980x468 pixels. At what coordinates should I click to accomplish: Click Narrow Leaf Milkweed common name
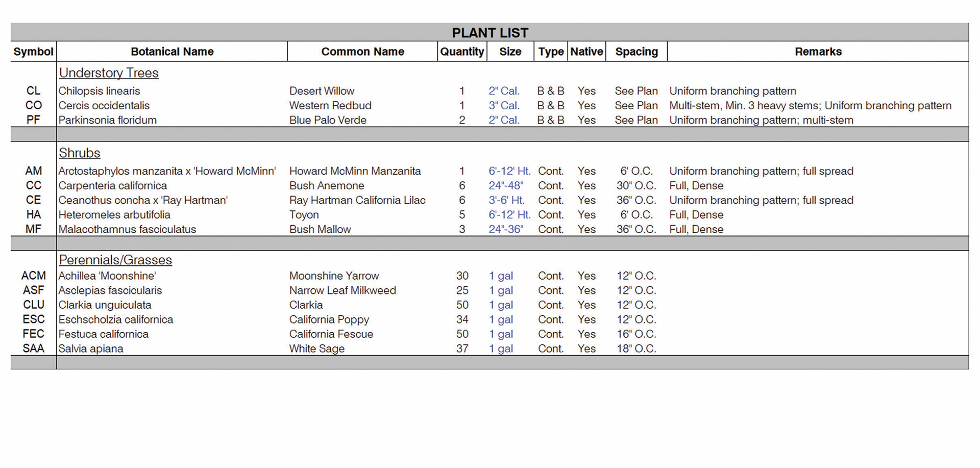(x=342, y=290)
